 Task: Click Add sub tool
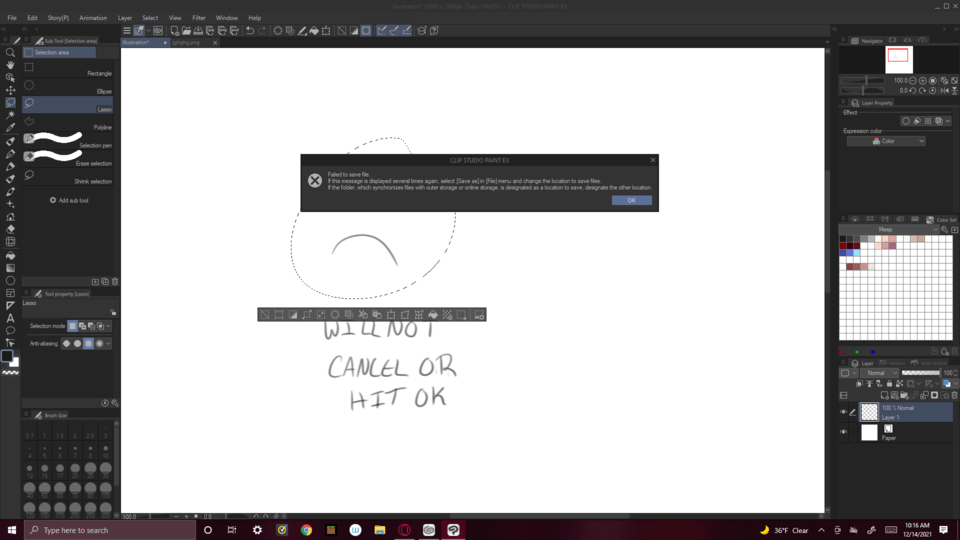[69, 200]
